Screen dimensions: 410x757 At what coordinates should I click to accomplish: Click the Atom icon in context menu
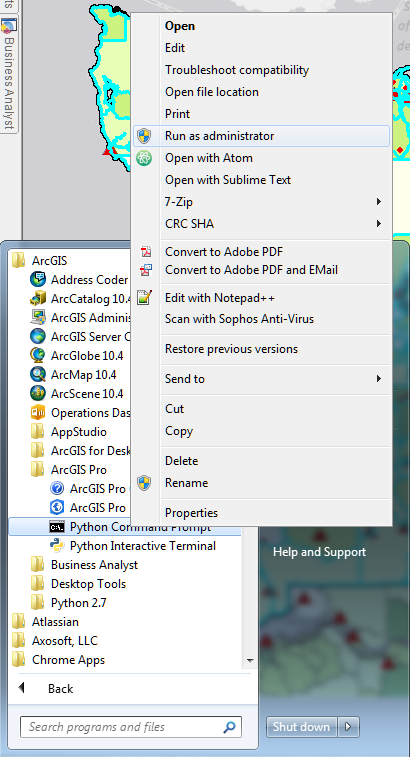pyautogui.click(x=144, y=158)
